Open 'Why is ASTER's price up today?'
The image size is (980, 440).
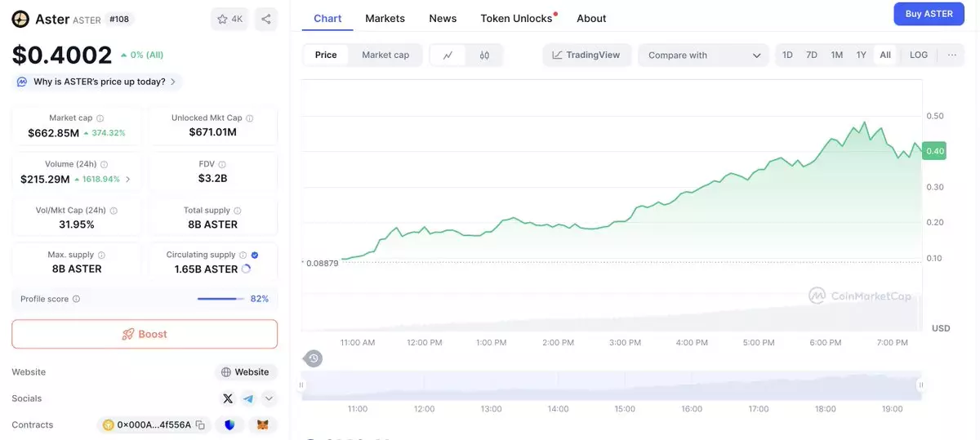click(96, 82)
